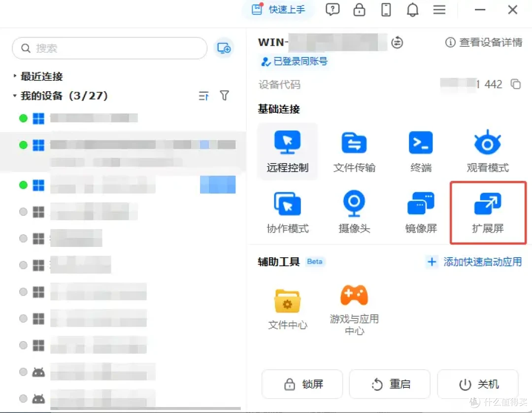Open 游戏与应用中心 game and app center
The width and height of the screenshot is (532, 413).
354,309
